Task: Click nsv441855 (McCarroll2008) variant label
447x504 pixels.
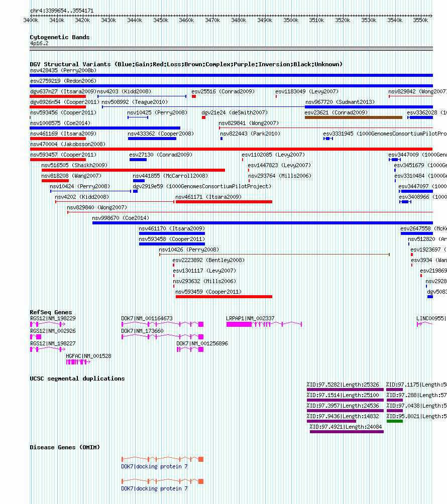Action: point(170,176)
